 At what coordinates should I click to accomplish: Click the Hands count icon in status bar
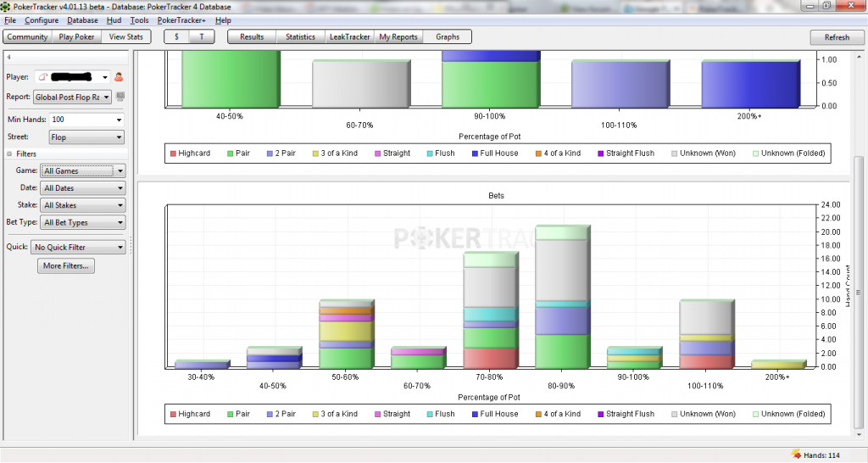(x=796, y=455)
